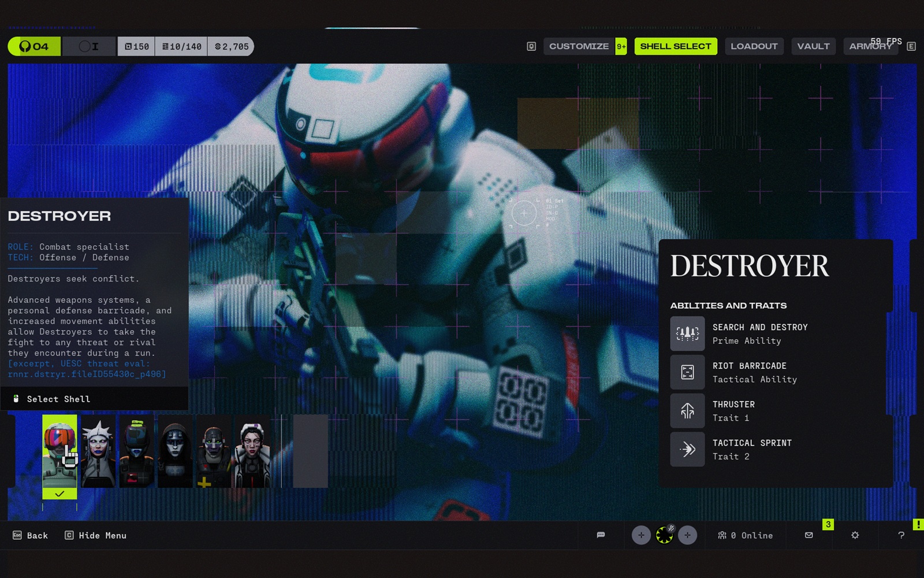Screen dimensions: 924x578
Task: Click the help question mark icon
Action: click(901, 535)
